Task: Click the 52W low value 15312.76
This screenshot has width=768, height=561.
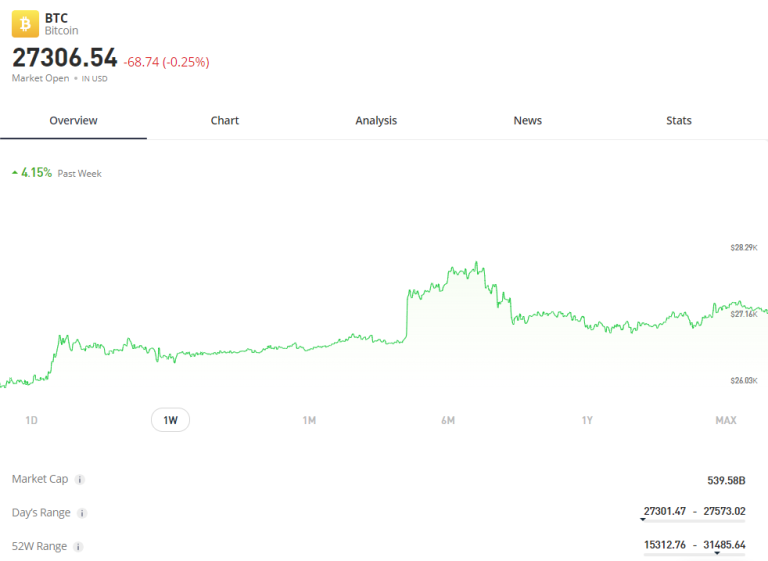Action: click(x=665, y=545)
